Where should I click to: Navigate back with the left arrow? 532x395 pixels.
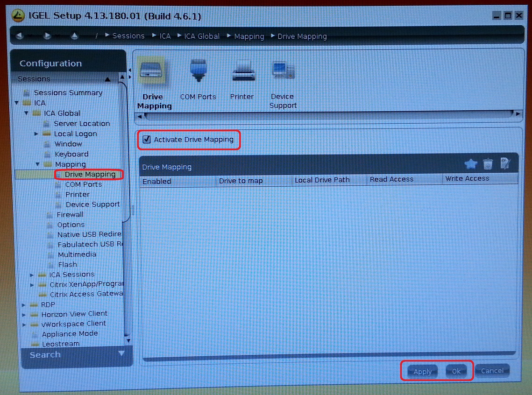[x=20, y=35]
